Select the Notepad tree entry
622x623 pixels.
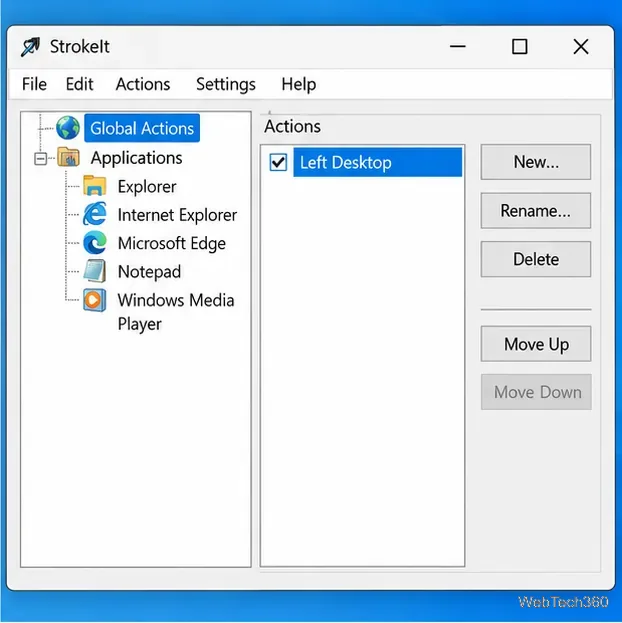(149, 272)
